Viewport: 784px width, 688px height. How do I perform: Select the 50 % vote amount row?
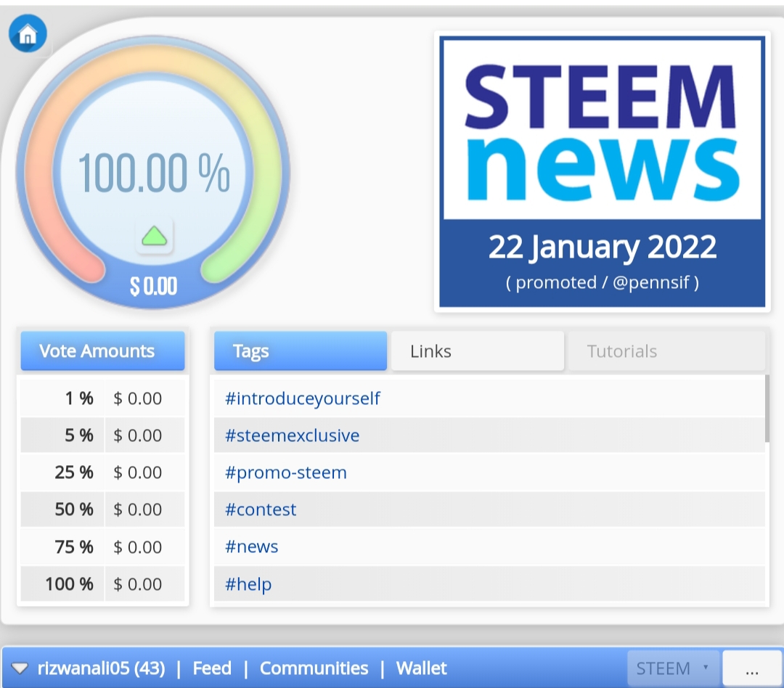(102, 509)
